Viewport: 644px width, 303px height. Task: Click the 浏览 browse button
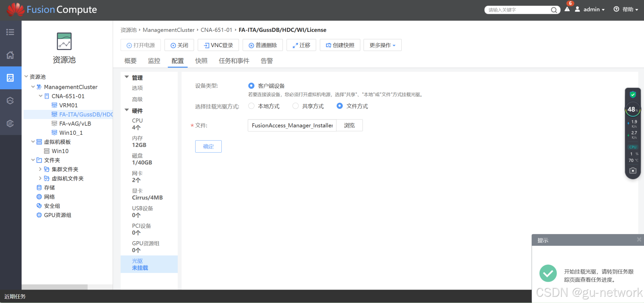click(x=349, y=125)
